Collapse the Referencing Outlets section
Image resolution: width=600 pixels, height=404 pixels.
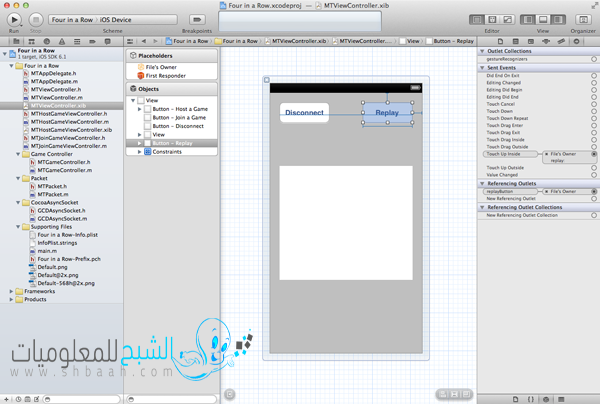point(482,184)
